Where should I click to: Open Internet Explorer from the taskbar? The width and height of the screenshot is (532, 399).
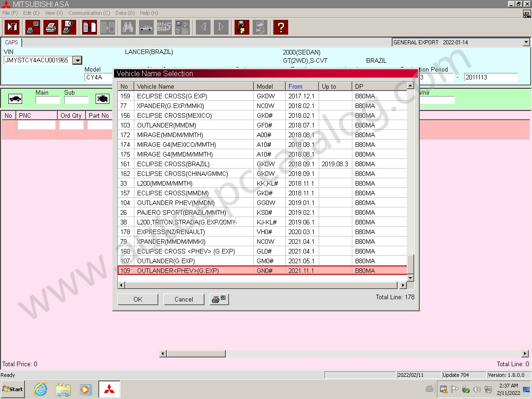tap(40, 389)
